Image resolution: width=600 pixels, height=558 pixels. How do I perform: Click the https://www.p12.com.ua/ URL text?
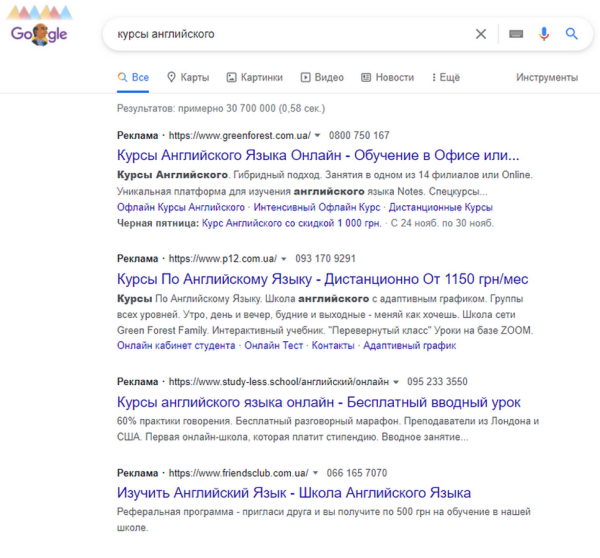click(x=223, y=259)
